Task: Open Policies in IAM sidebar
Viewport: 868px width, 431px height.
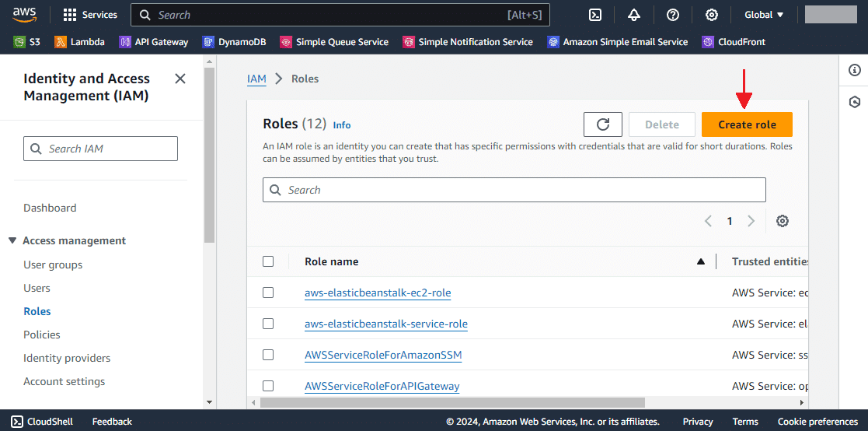Action: (x=42, y=335)
